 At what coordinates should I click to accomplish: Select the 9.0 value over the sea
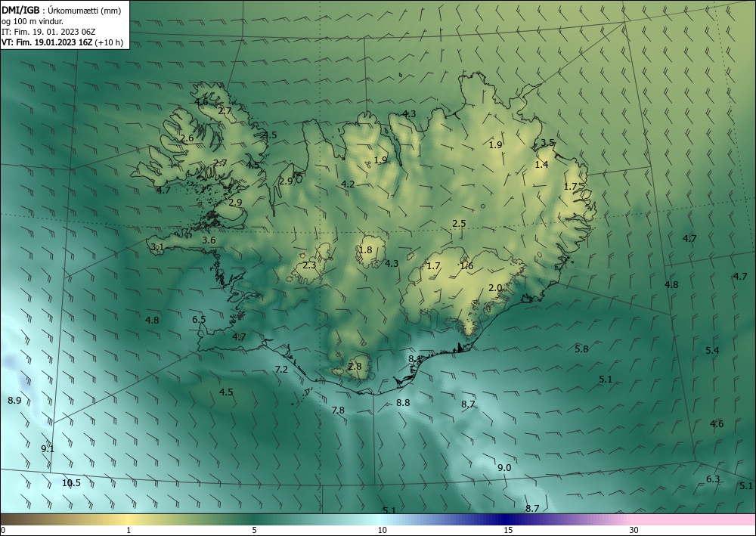pyautogui.click(x=504, y=467)
